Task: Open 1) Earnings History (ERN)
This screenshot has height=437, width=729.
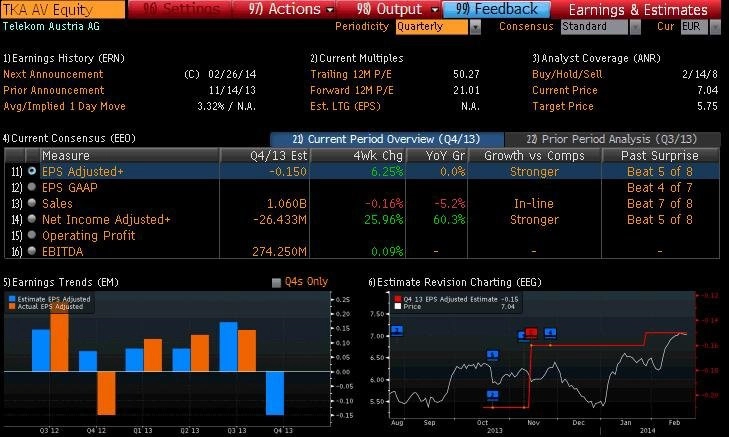Action: (x=64, y=58)
